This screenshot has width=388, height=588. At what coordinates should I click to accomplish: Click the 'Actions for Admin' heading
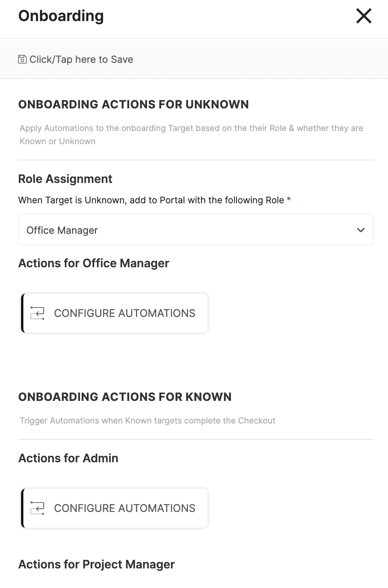click(x=68, y=458)
